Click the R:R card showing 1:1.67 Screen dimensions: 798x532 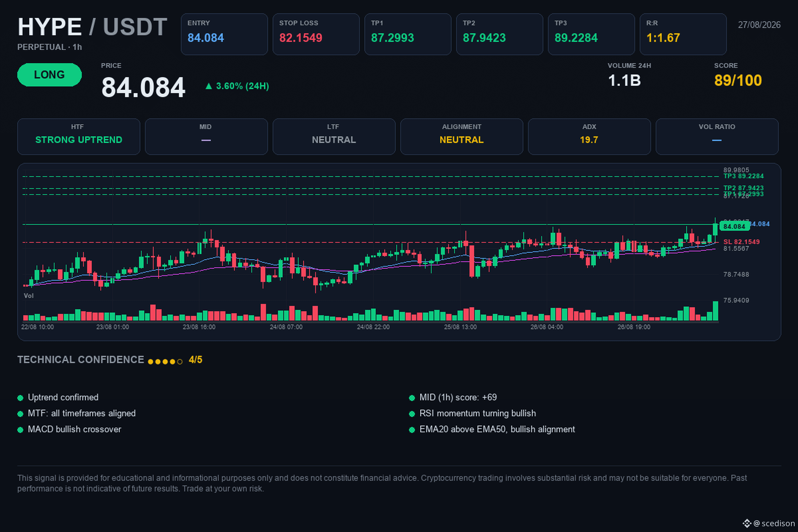[x=683, y=34]
